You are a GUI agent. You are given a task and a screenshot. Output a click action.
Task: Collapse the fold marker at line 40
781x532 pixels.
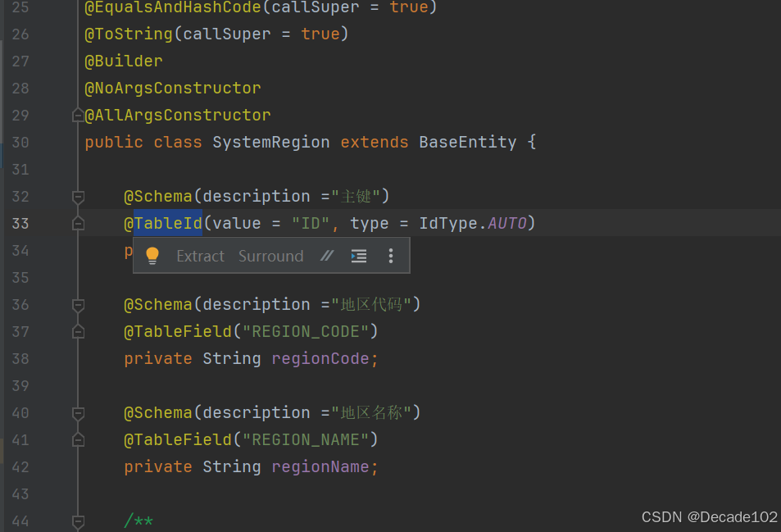78,412
